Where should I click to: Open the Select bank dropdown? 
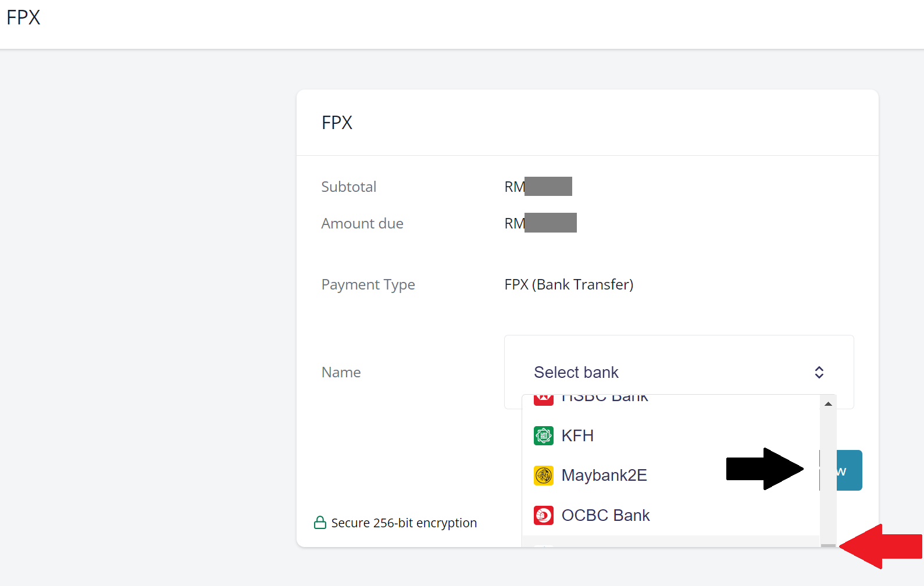point(679,372)
